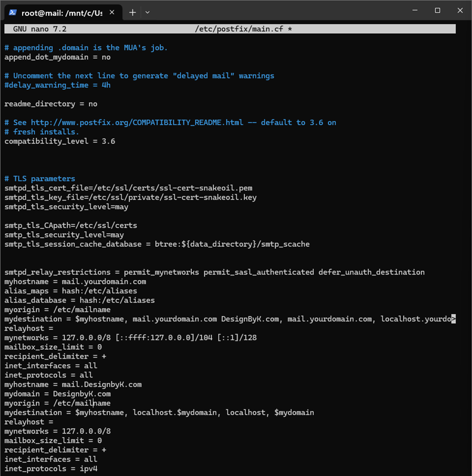
Task: Click the PowerShell icon on the terminal tab
Action: [x=13, y=13]
